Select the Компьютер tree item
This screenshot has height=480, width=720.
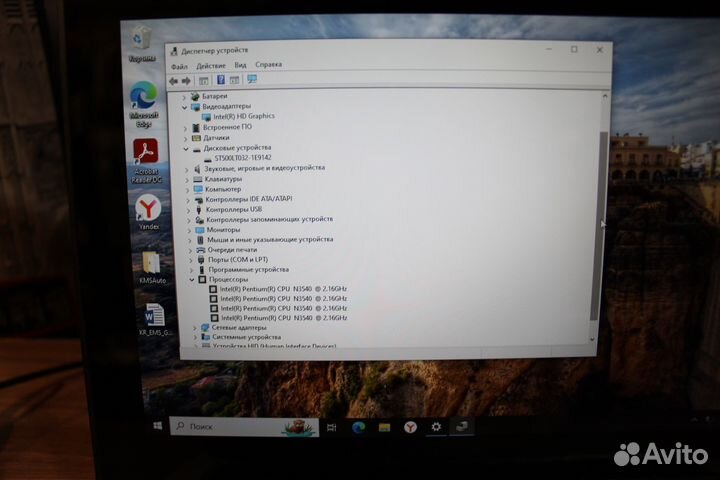(x=223, y=189)
